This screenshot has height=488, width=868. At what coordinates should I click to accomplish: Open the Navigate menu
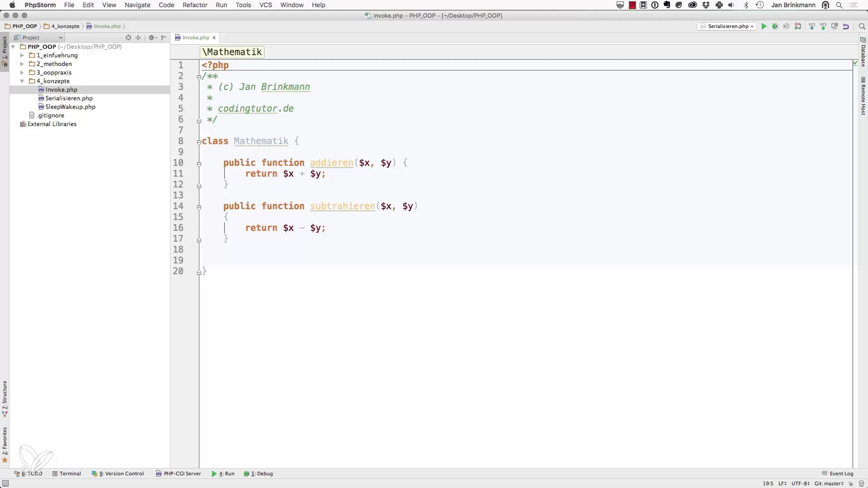(x=137, y=5)
